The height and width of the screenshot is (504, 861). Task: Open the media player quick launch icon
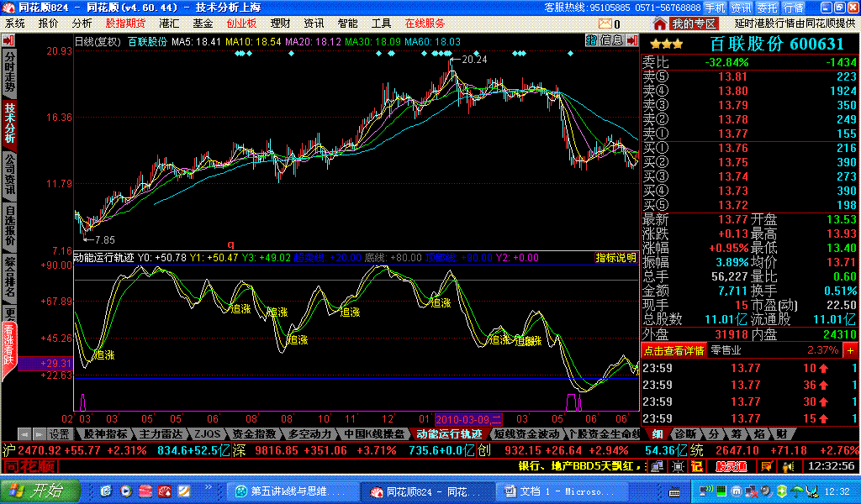pyautogui.click(x=126, y=491)
